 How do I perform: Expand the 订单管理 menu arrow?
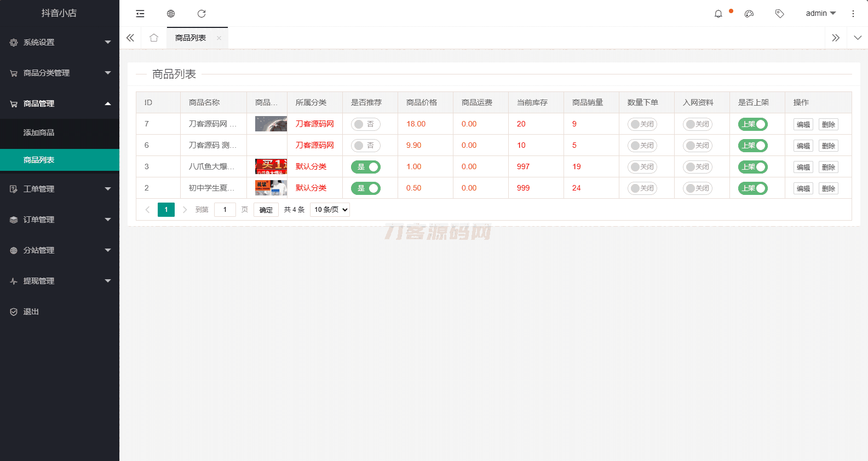click(x=108, y=220)
